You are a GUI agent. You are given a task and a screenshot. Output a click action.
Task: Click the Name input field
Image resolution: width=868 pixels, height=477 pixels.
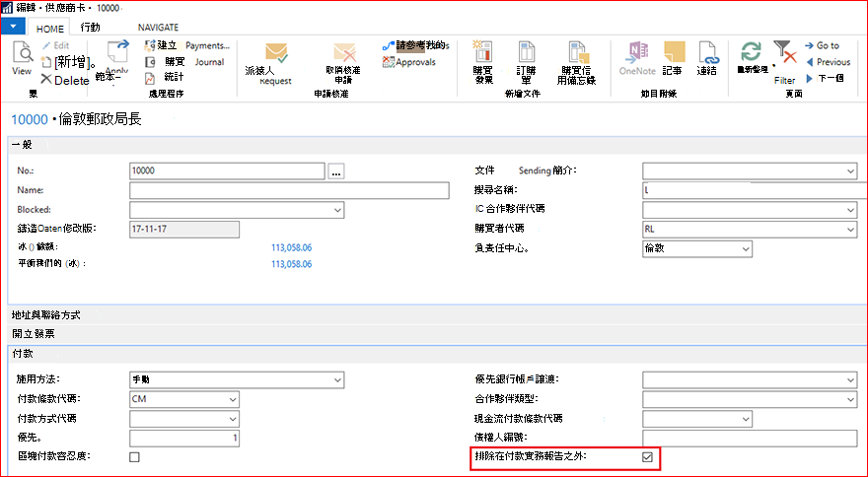click(x=289, y=190)
